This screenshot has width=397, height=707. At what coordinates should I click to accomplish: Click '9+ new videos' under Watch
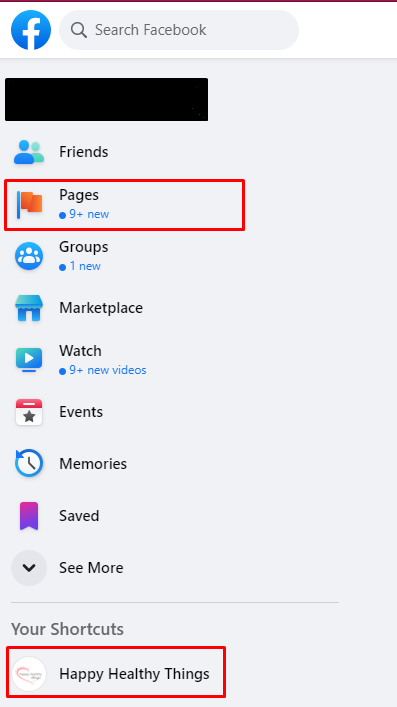pyautogui.click(x=108, y=370)
